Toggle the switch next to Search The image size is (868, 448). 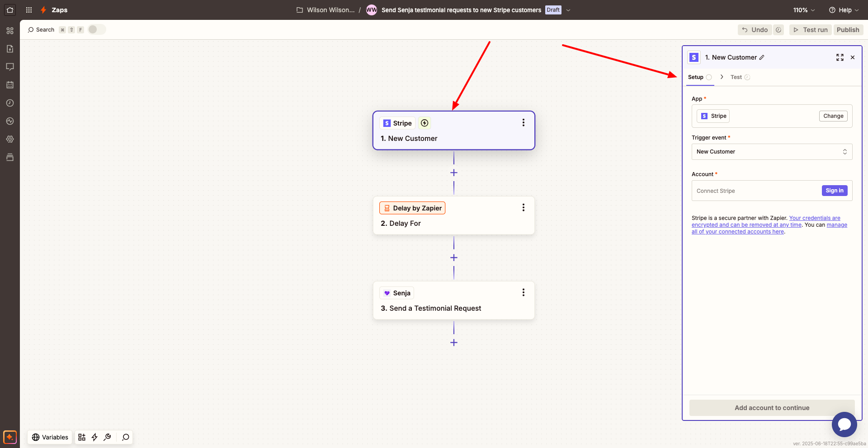pos(97,29)
